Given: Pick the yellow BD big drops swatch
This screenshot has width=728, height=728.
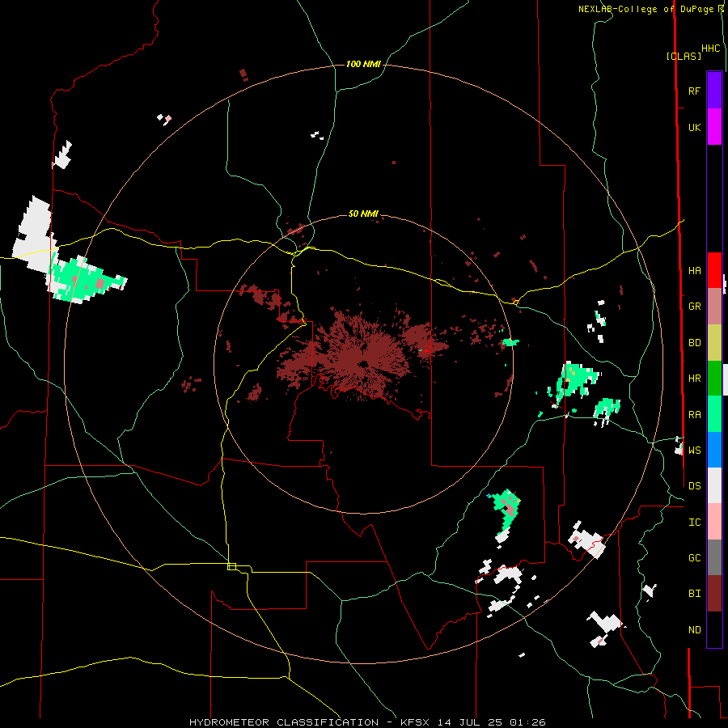Looking at the screenshot, I should [714, 343].
